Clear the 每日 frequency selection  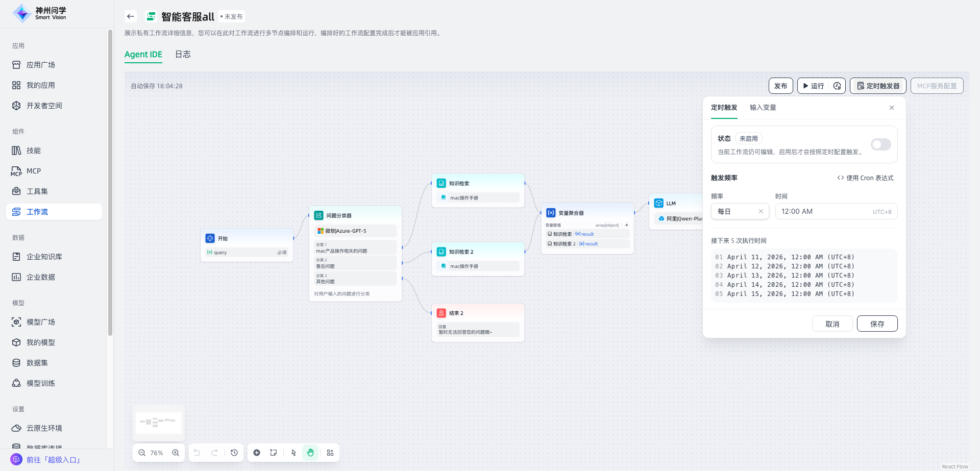point(761,211)
